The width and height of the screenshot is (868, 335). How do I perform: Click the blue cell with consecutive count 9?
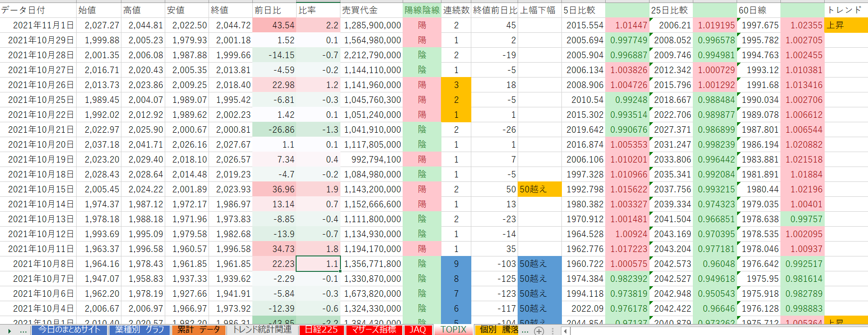click(x=456, y=264)
